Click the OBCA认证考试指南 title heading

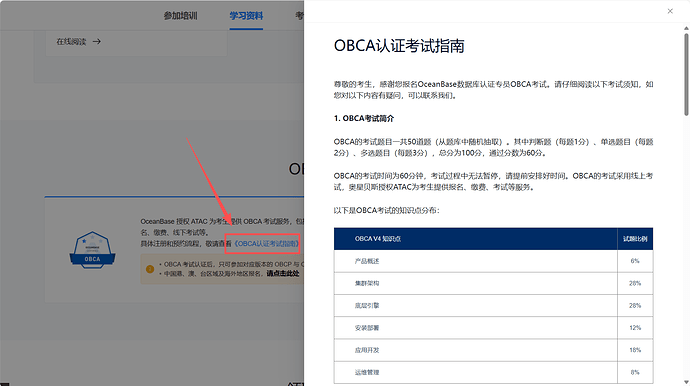[x=399, y=46]
